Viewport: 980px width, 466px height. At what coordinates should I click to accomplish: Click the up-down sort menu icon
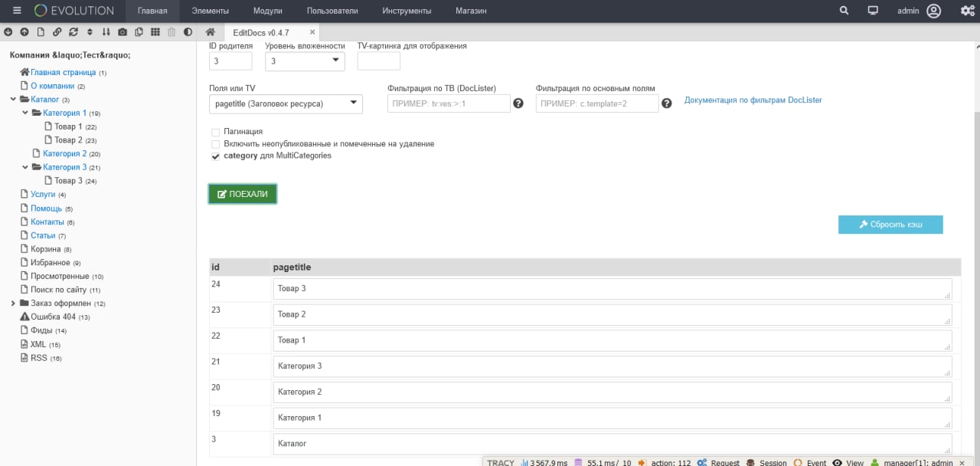(90, 32)
